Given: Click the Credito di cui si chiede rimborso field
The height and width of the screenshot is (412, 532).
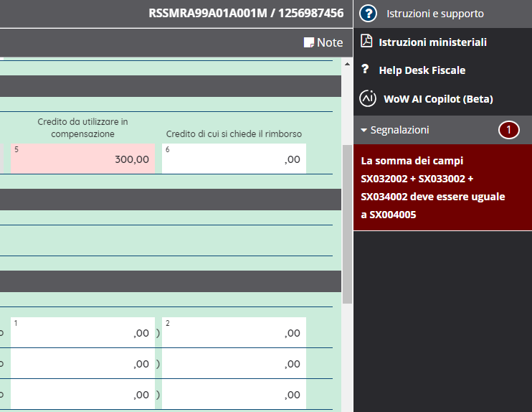Looking at the screenshot, I should pos(234,159).
